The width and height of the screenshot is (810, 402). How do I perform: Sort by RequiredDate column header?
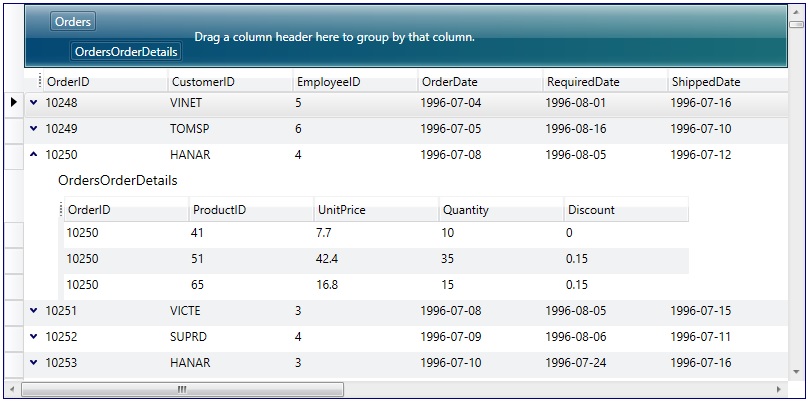605,82
